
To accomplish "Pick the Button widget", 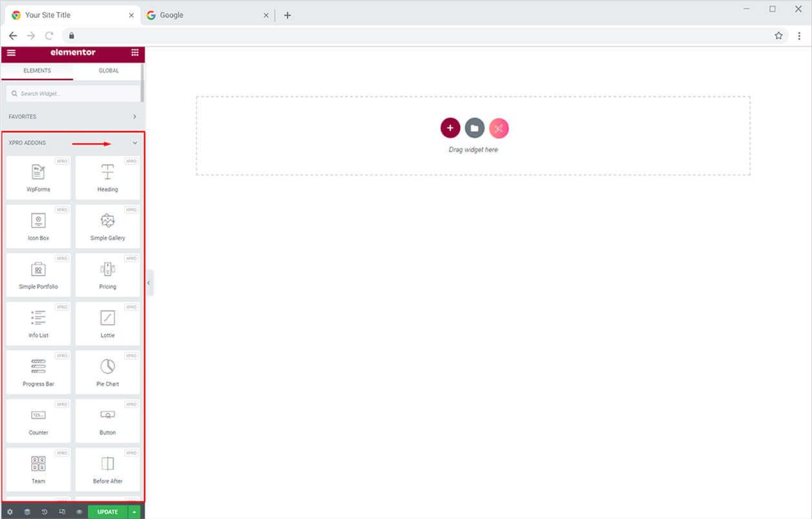I will point(107,421).
